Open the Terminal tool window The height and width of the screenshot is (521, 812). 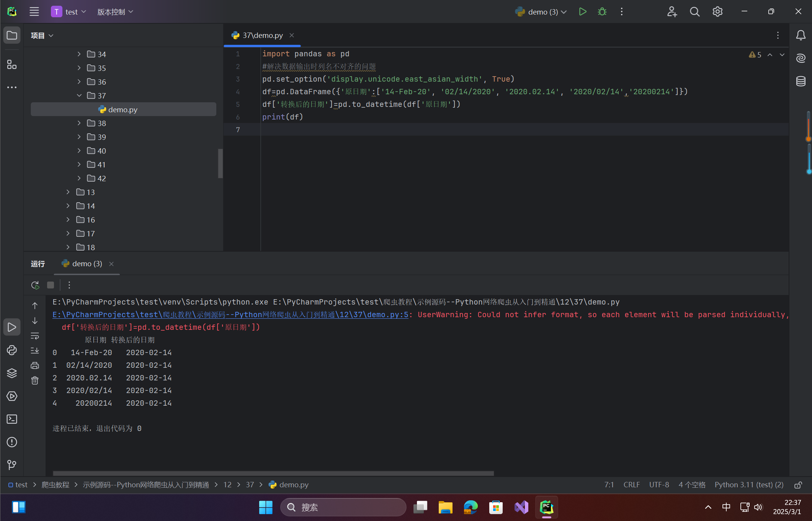tap(12, 419)
